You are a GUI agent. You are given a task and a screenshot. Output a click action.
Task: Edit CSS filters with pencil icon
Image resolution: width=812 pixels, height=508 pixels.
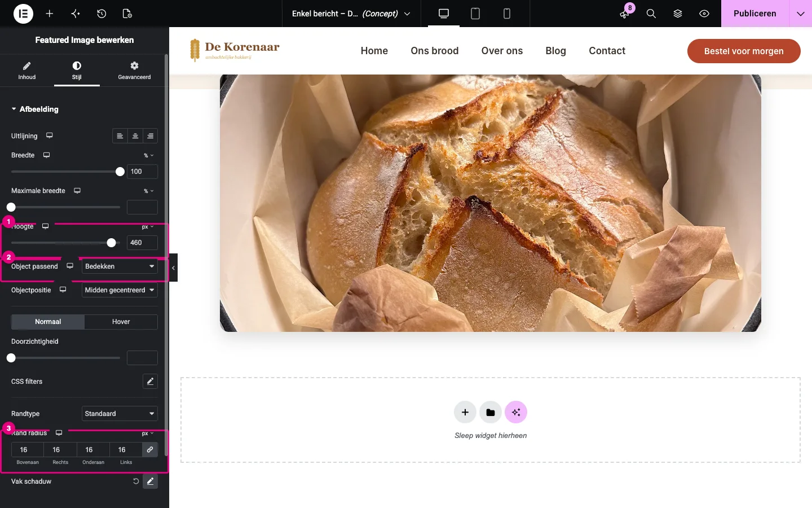pyautogui.click(x=150, y=382)
